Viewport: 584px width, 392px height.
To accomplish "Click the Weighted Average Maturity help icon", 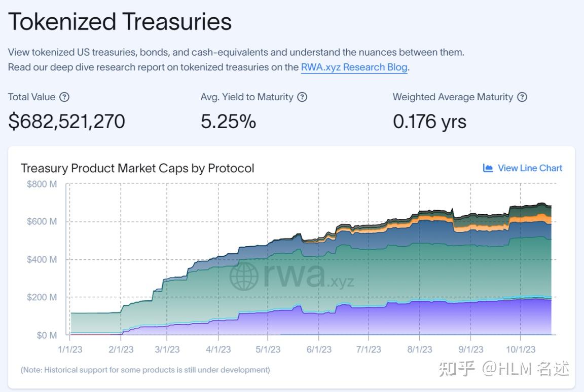I will (x=522, y=97).
